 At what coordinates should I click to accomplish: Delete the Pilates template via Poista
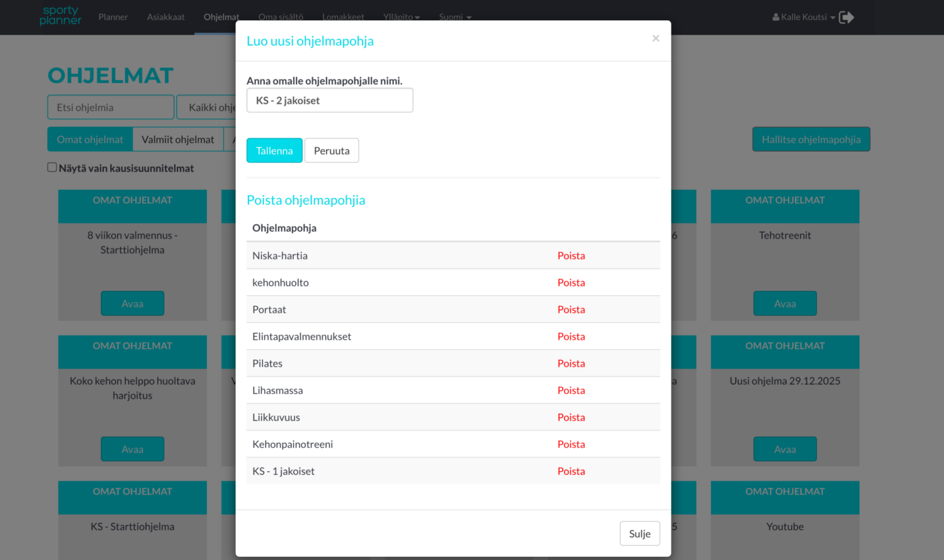click(x=571, y=363)
